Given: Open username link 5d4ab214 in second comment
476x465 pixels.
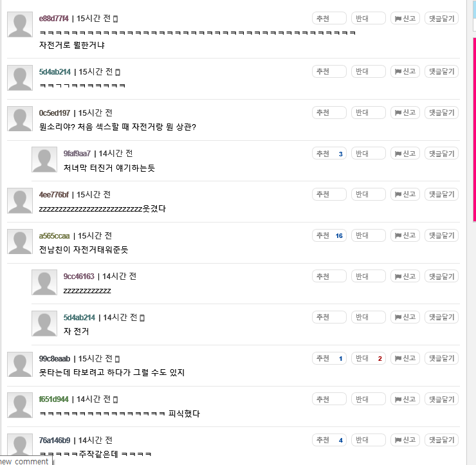Looking at the screenshot, I should tap(55, 72).
